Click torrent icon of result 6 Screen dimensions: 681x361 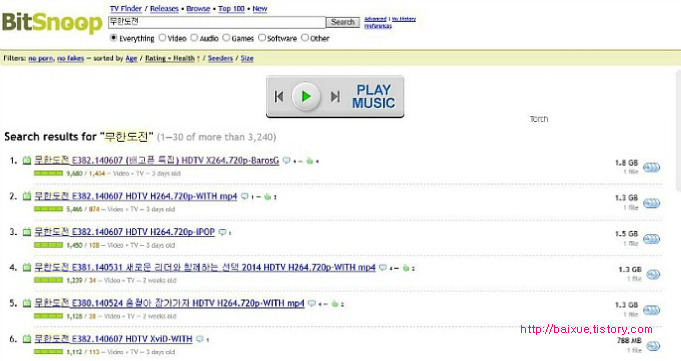coord(27,338)
